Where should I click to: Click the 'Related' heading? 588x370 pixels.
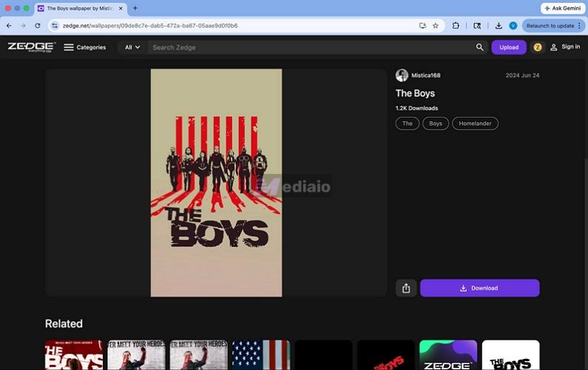pyautogui.click(x=64, y=323)
